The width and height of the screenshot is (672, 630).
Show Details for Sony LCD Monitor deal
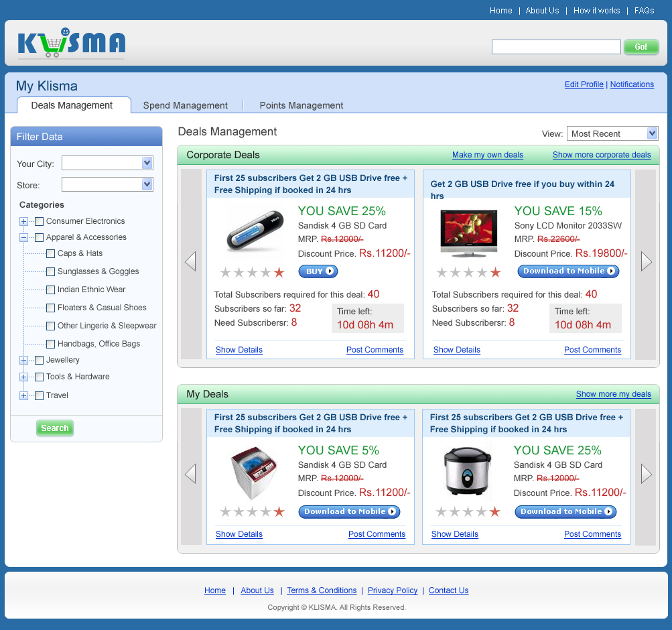(x=457, y=350)
